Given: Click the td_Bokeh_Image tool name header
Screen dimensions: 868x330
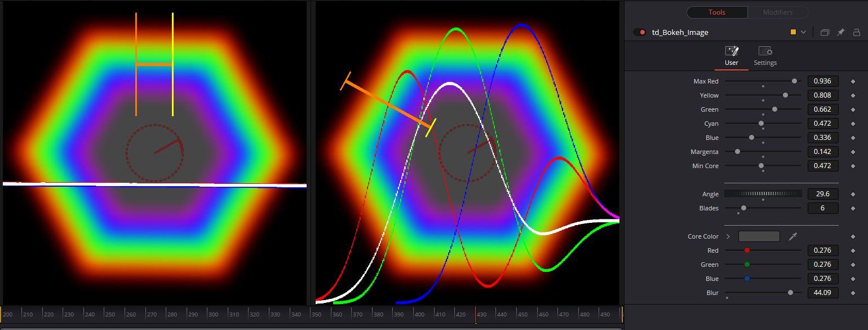Looking at the screenshot, I should click(680, 32).
